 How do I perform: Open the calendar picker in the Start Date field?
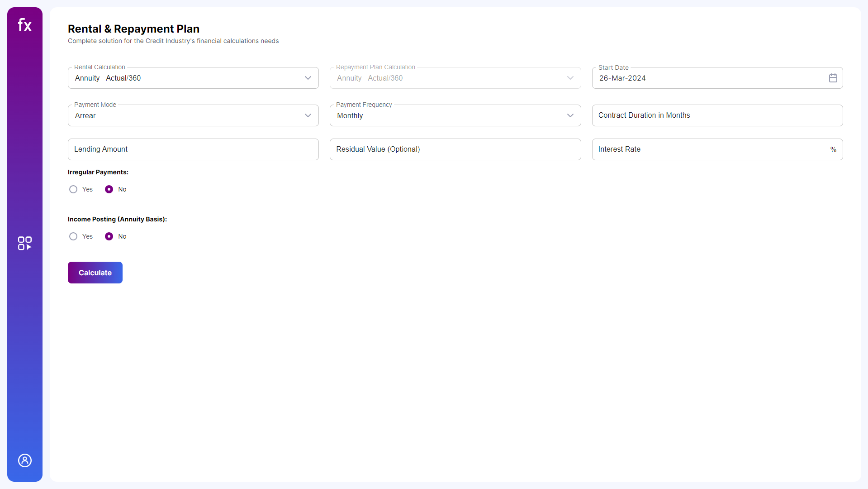[833, 78]
